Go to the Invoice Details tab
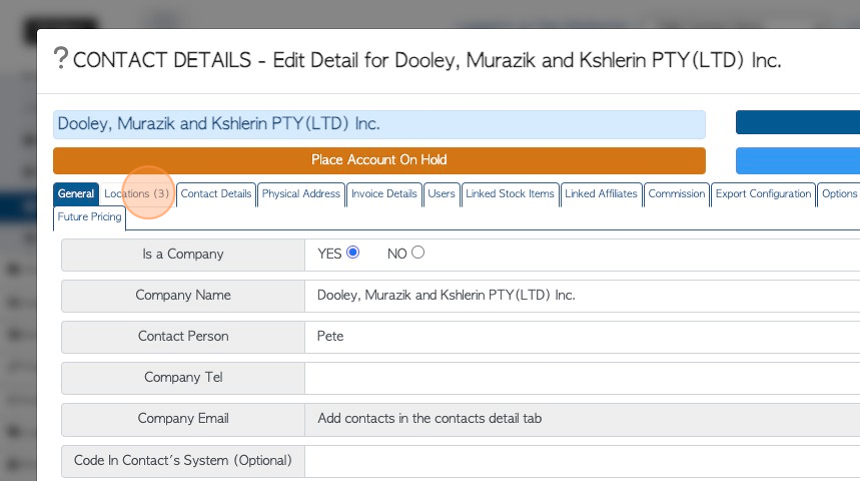The height and width of the screenshot is (481, 860). (384, 194)
